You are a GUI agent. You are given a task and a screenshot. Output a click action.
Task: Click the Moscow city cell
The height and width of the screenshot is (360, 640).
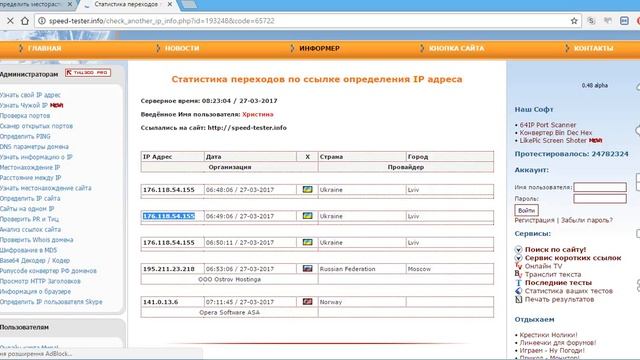449,269
